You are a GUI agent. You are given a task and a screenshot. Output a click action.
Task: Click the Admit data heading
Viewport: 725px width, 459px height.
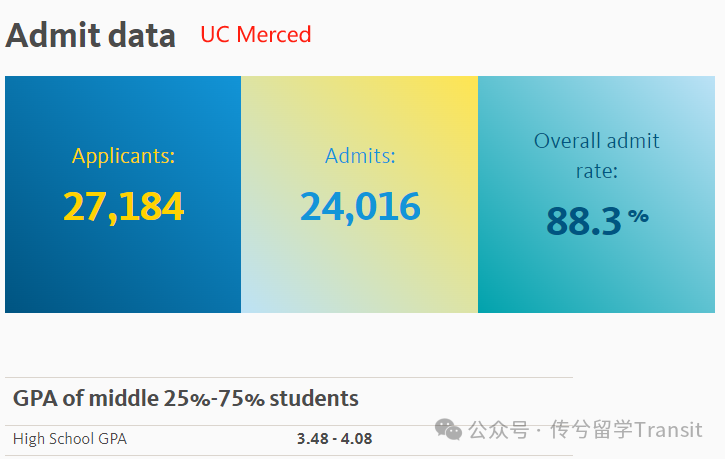click(x=91, y=36)
